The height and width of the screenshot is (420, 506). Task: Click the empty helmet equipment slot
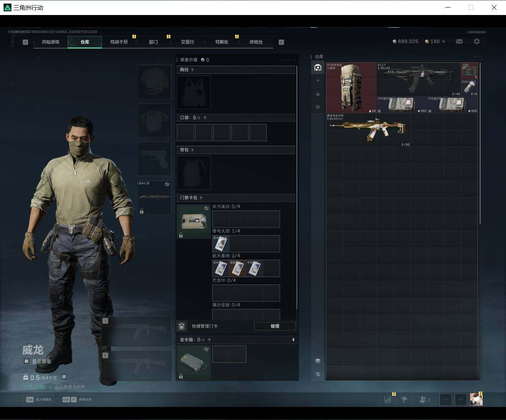click(x=155, y=82)
